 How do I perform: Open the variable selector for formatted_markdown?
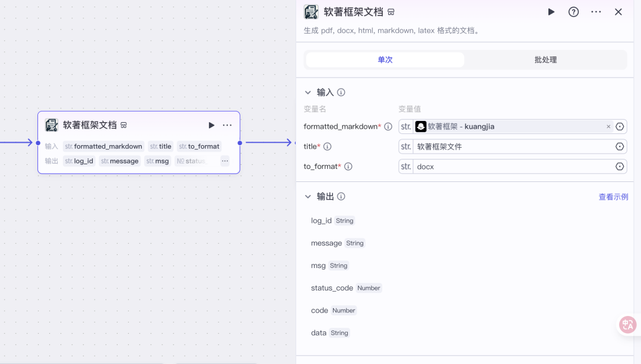click(x=620, y=127)
